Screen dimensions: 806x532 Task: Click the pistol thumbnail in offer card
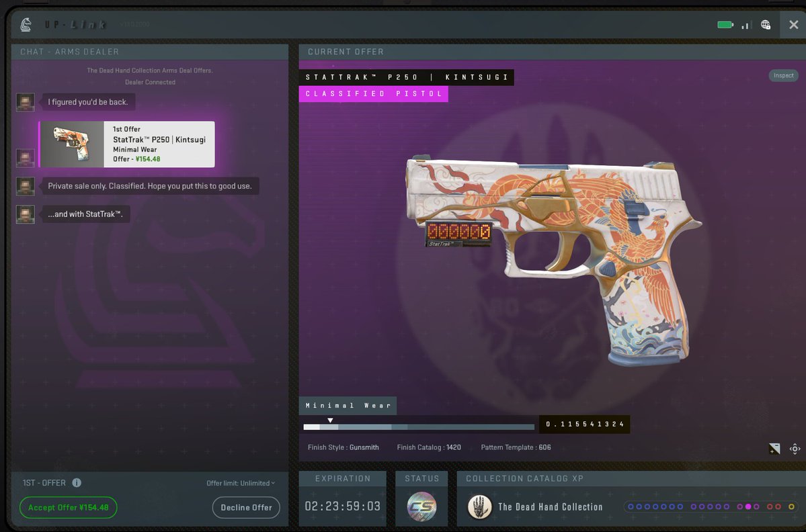pos(72,144)
